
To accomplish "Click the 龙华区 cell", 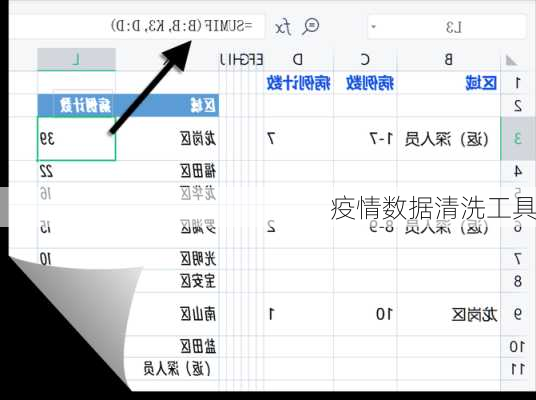I will click(168, 194).
